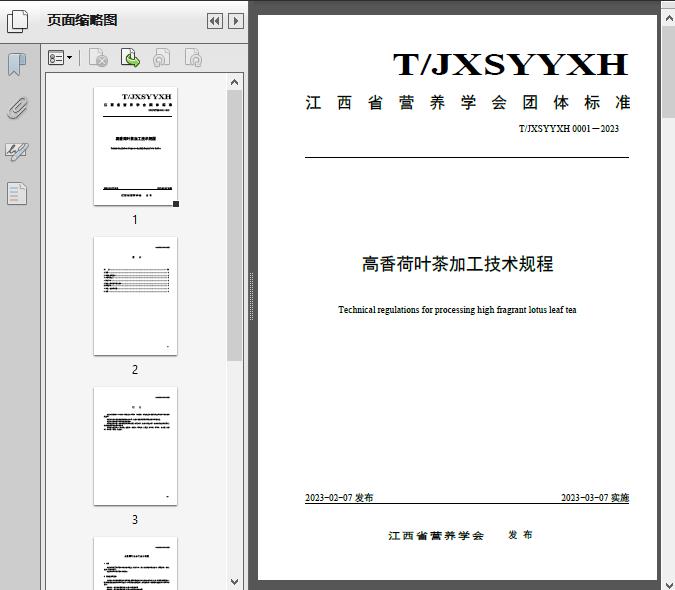The width and height of the screenshot is (675, 590).
Task: Open the document content panel icon
Action: (17, 193)
